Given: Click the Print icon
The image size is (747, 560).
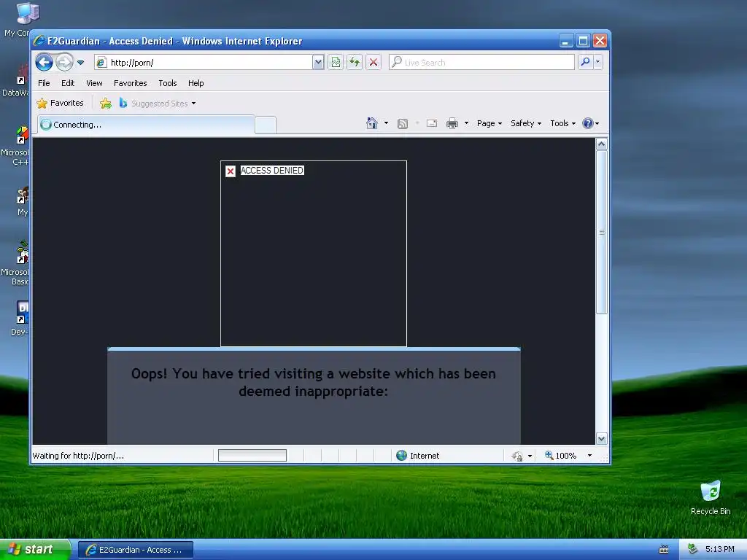Looking at the screenshot, I should pos(452,123).
